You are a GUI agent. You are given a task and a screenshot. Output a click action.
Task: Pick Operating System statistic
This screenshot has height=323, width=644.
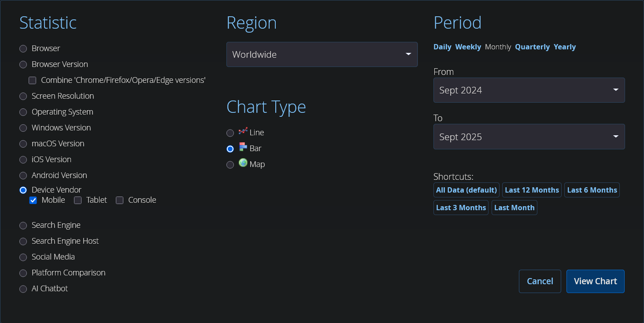[23, 112]
